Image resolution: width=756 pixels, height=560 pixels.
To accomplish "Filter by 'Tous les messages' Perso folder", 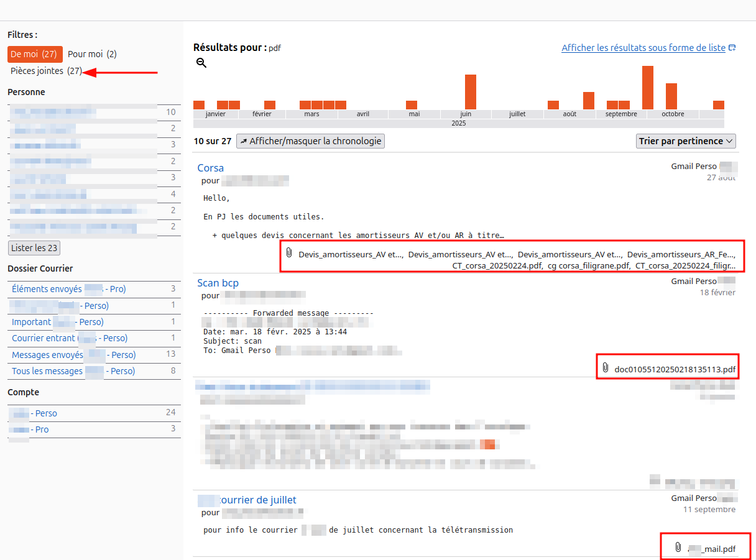I will tap(94, 371).
